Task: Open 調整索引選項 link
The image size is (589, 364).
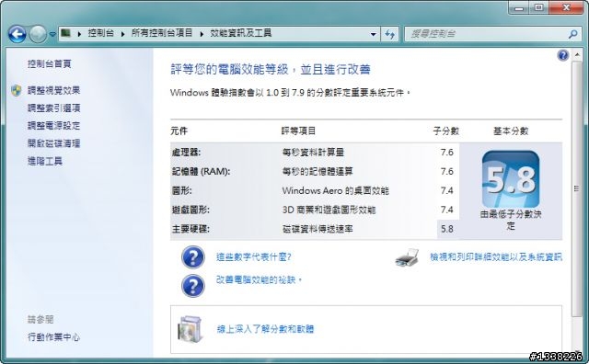Action: point(53,108)
